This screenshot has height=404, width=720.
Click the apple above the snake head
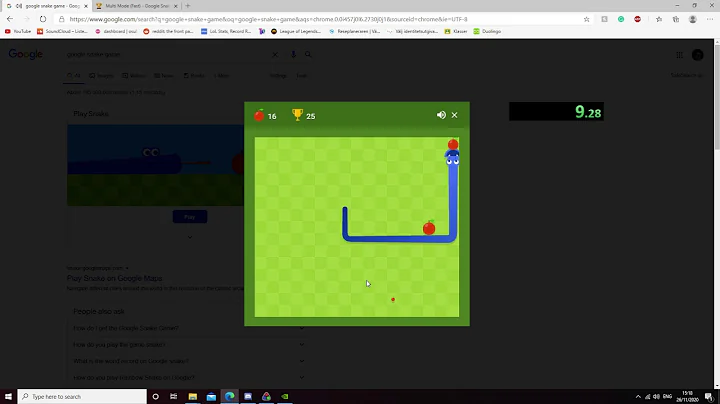[453, 144]
